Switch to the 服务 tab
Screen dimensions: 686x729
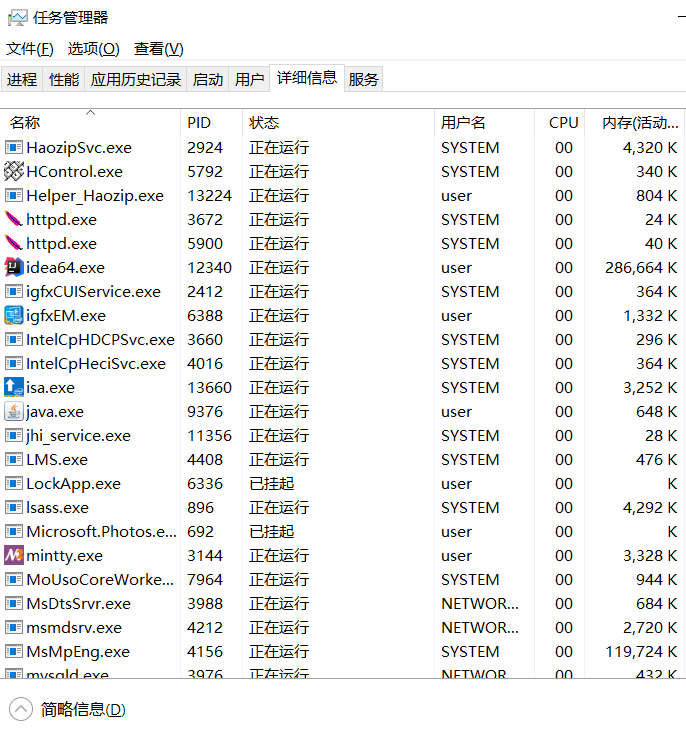(363, 80)
